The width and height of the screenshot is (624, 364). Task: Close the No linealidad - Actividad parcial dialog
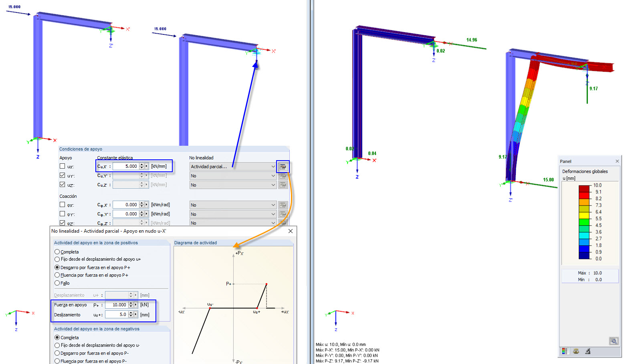(x=291, y=231)
